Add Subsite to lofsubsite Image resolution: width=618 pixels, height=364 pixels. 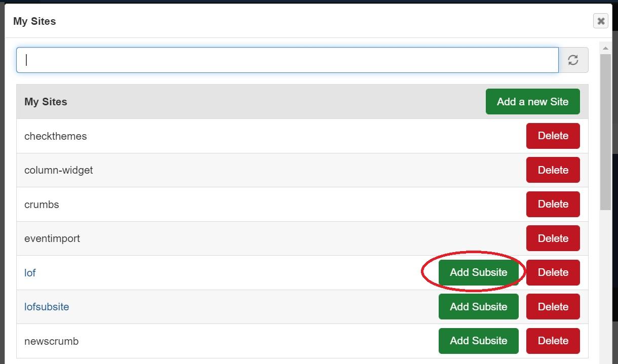479,307
